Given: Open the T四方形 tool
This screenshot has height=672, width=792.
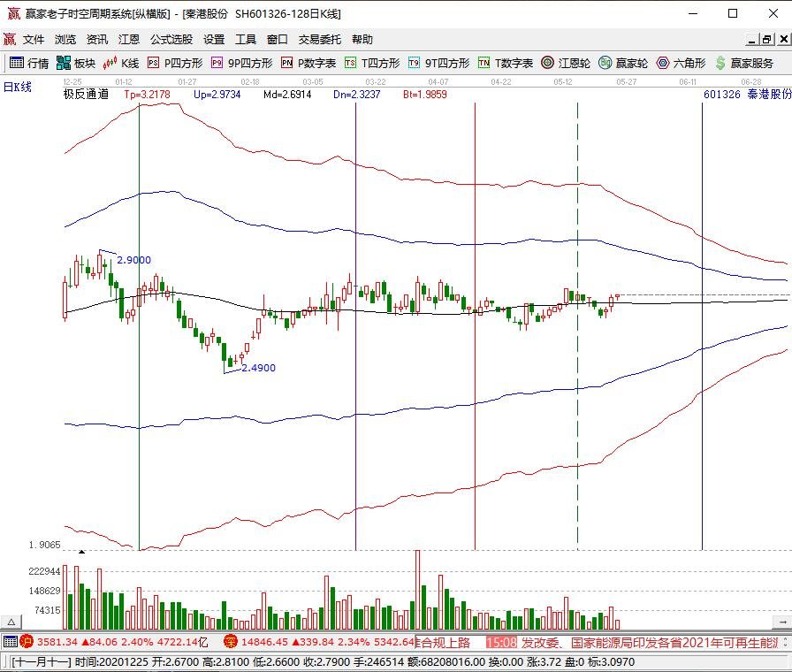Looking at the screenshot, I should pyautogui.click(x=372, y=63).
